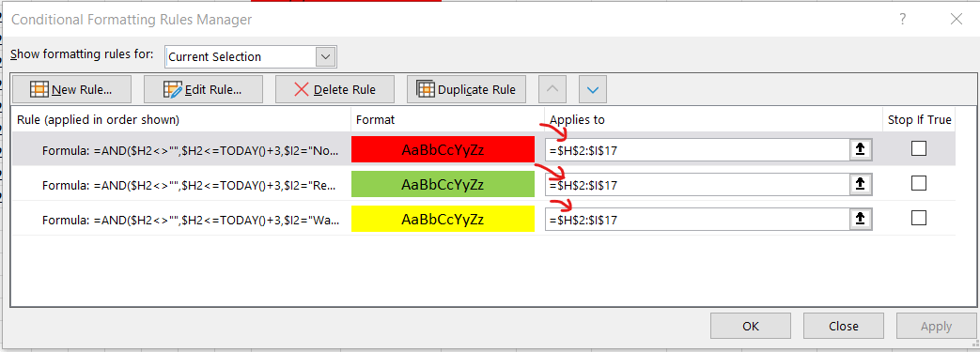Click the yellow format preview swatch
Viewport: 980px width, 352px height.
(x=443, y=219)
